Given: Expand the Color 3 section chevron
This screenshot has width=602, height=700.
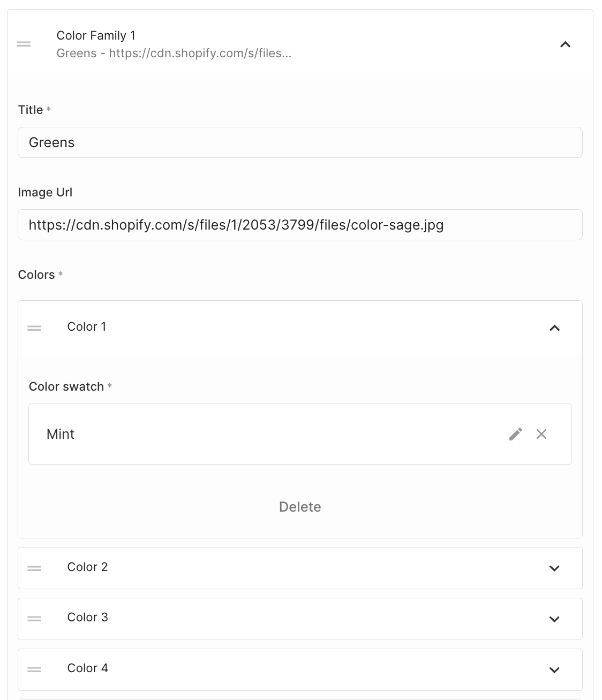Looking at the screenshot, I should 554,619.
